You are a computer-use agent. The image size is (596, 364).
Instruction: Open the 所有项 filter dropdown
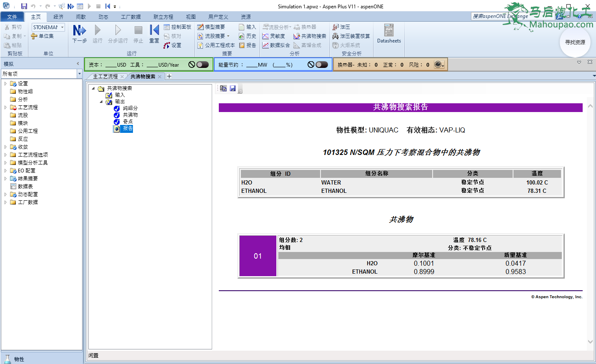pyautogui.click(x=79, y=74)
